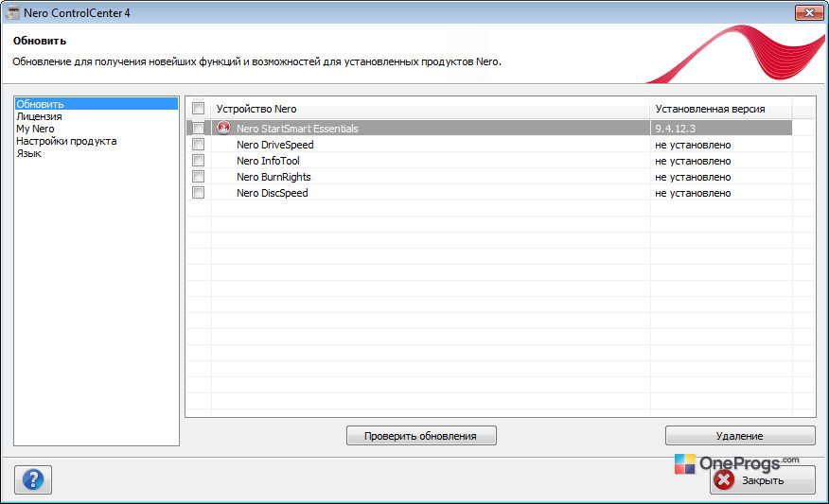Select the Nero DriveSpeed row text
This screenshot has height=504, width=829.
tap(275, 145)
